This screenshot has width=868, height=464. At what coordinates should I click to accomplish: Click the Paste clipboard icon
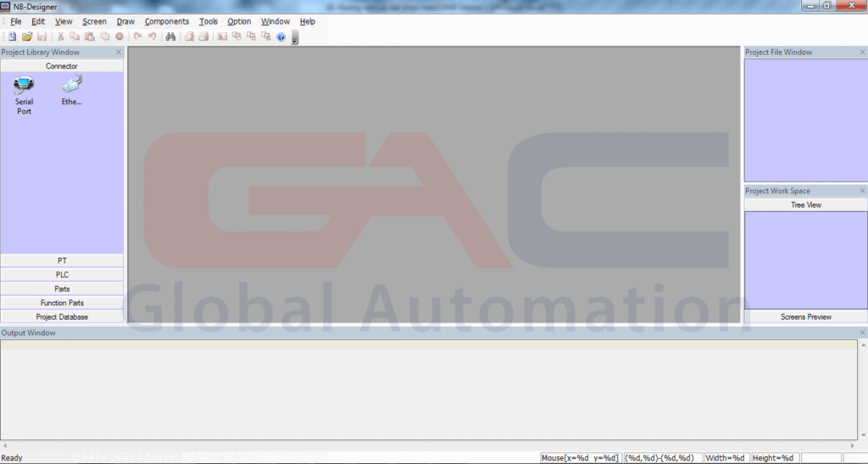[90, 36]
